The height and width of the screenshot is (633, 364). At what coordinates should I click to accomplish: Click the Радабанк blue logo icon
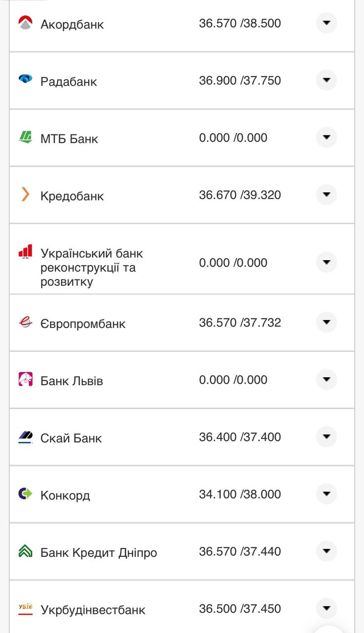click(x=25, y=79)
